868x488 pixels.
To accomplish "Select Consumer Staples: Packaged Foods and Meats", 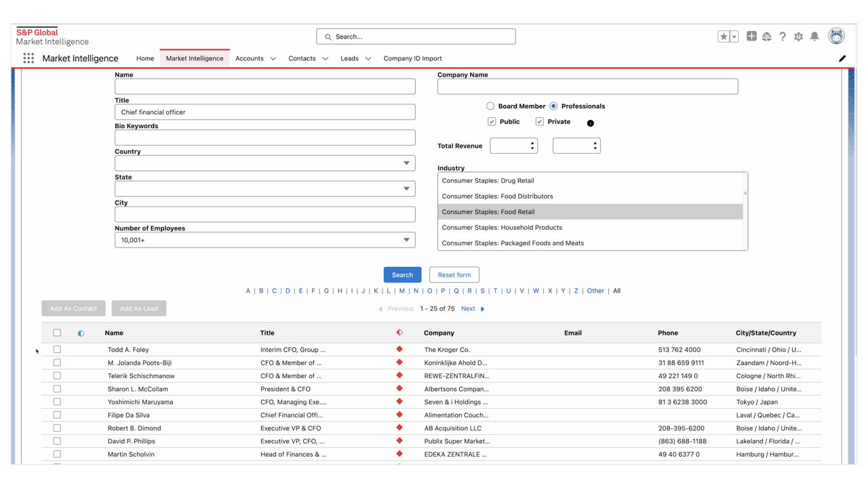I will click(x=590, y=243).
